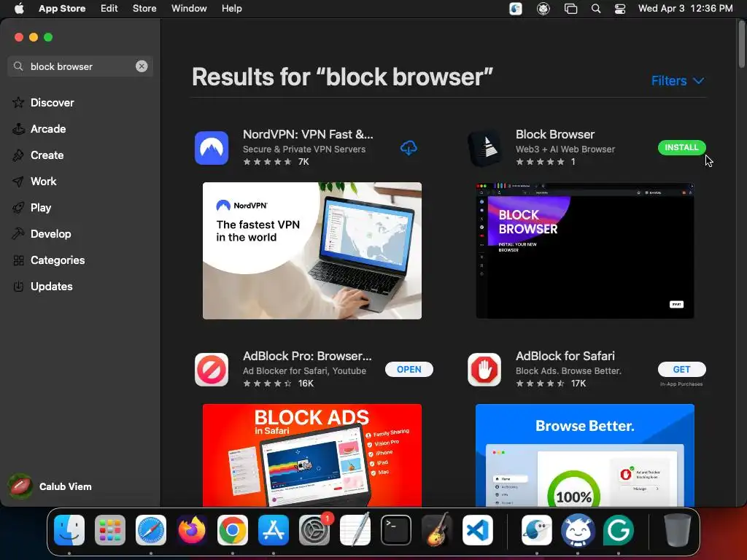Click the block browser search field

(x=80, y=66)
